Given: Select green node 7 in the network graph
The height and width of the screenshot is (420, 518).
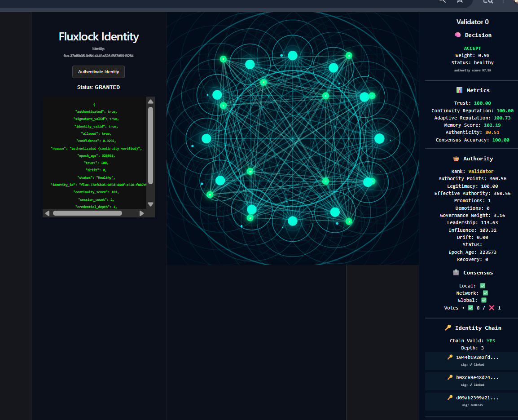Looking at the screenshot, I should (x=325, y=181).
